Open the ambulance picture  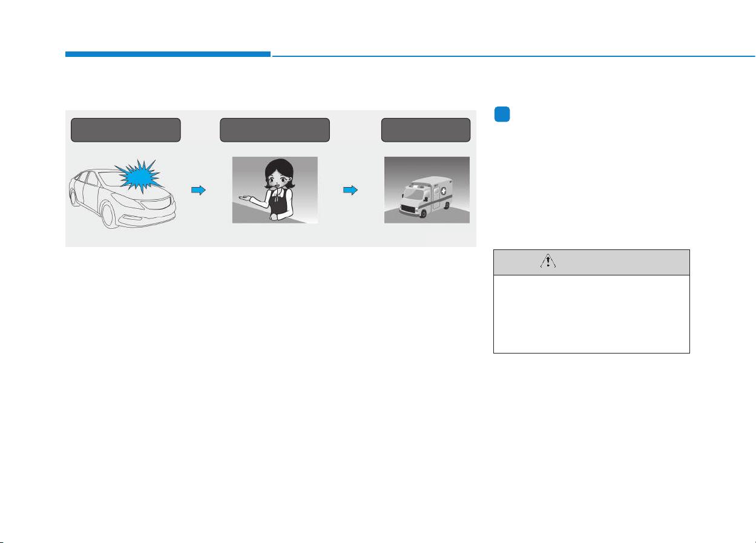(x=427, y=190)
